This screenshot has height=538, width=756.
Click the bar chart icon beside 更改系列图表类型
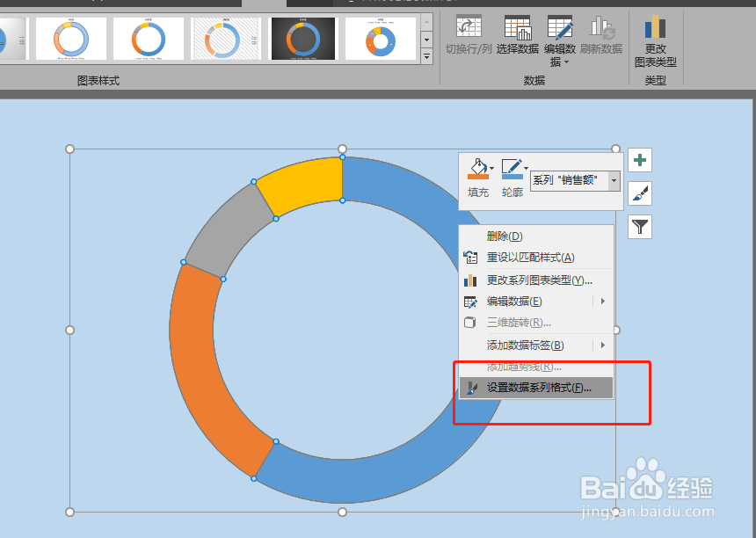[470, 280]
